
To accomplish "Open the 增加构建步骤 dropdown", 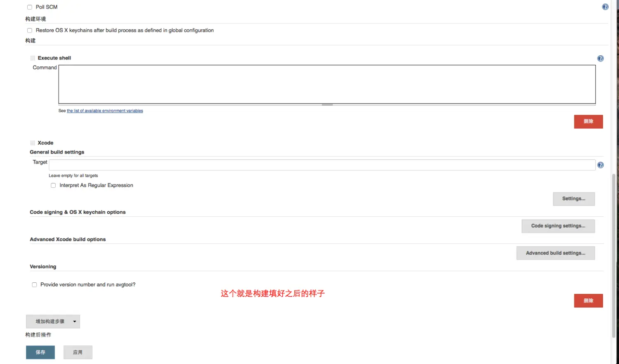I will (x=53, y=321).
